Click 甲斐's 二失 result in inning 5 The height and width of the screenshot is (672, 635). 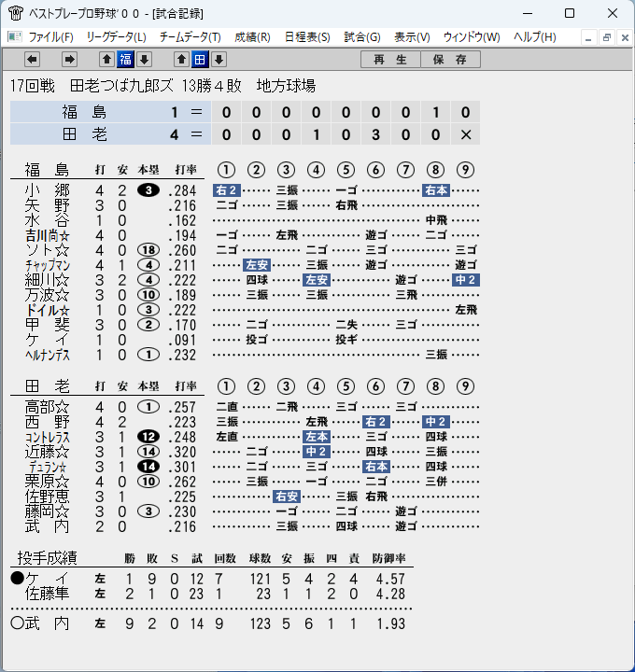click(346, 325)
